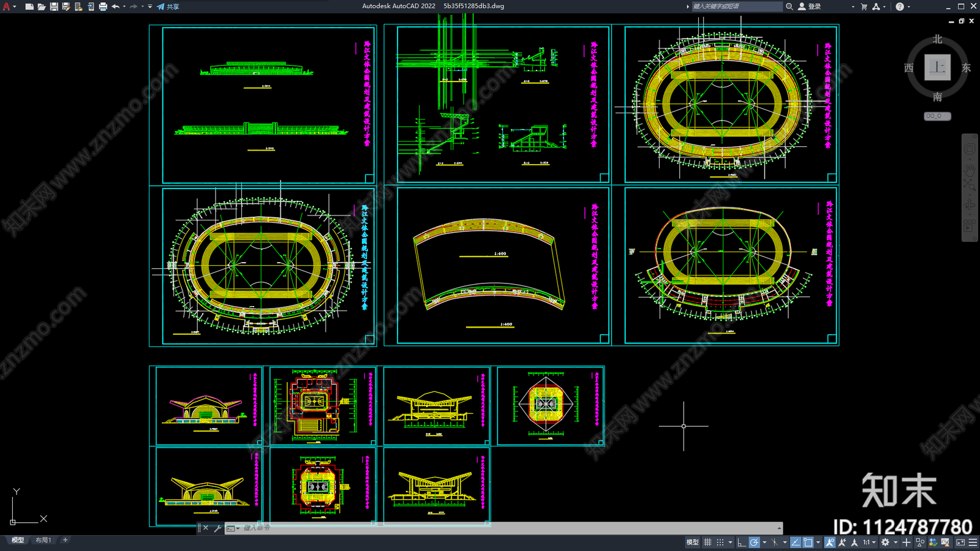980x551 pixels.
Task: Click 西 west on the ViewCube compass
Action: coord(909,68)
